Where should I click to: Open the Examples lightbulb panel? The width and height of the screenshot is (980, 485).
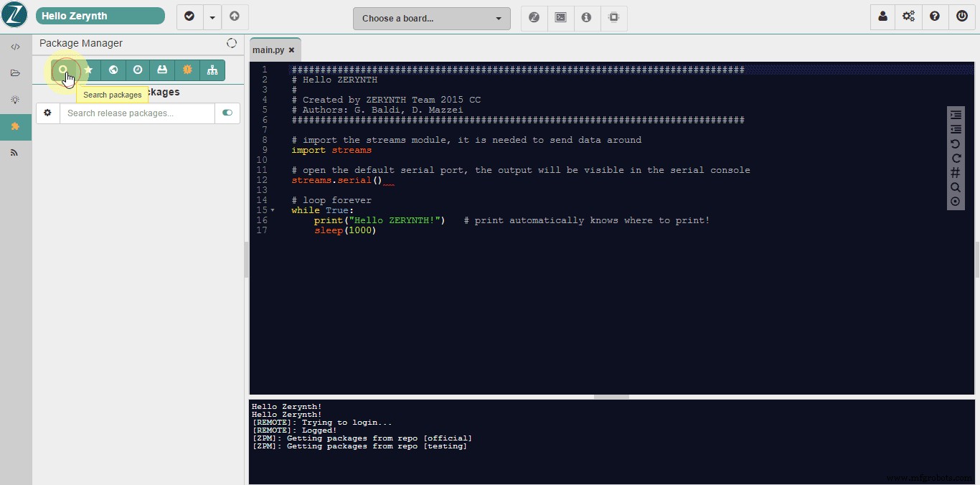click(x=15, y=100)
